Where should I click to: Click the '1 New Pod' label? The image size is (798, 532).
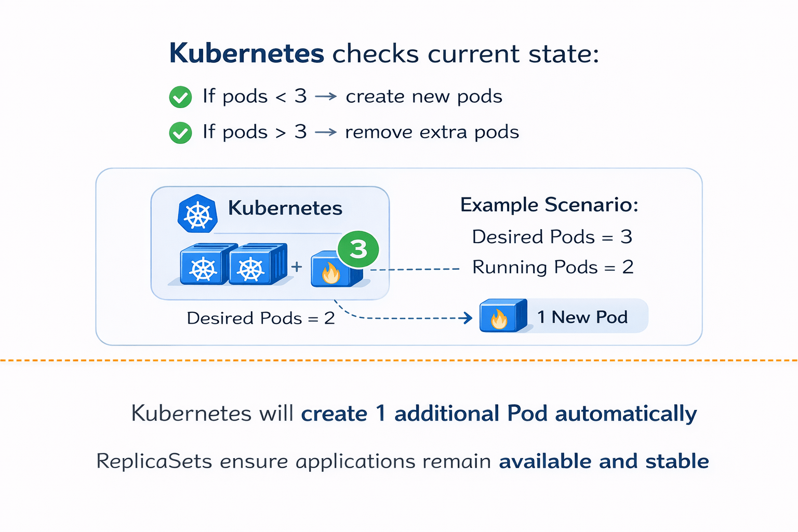[582, 317]
